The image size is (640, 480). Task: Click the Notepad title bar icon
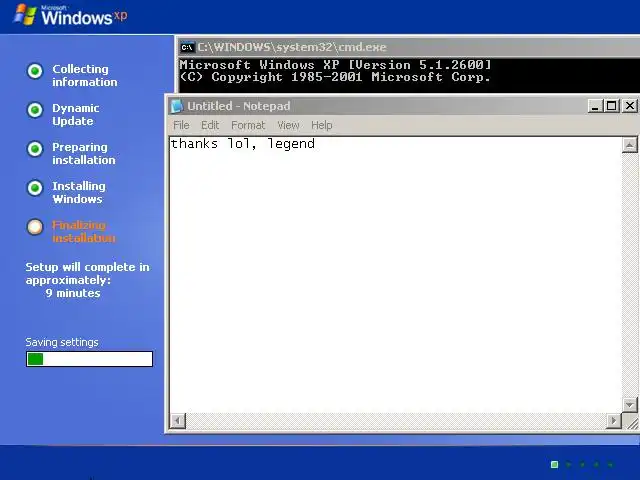[x=177, y=106]
